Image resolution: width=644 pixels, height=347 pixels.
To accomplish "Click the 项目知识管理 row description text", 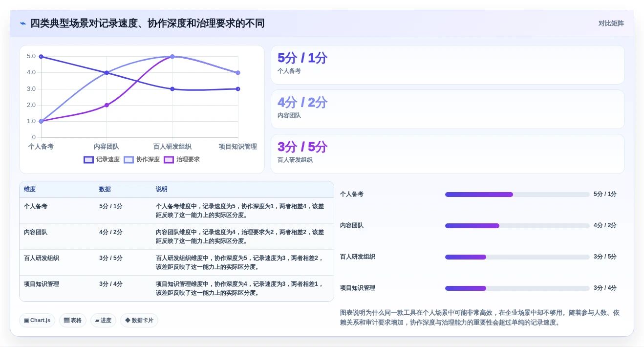I will point(240,288).
